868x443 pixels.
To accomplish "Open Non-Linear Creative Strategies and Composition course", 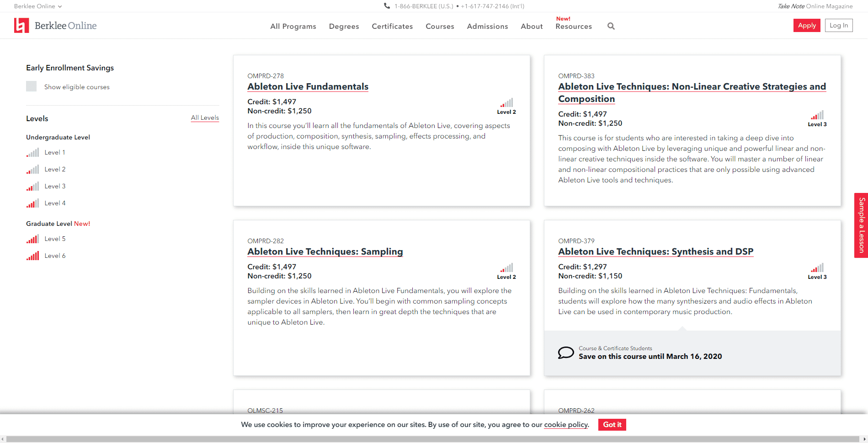I will click(x=692, y=93).
